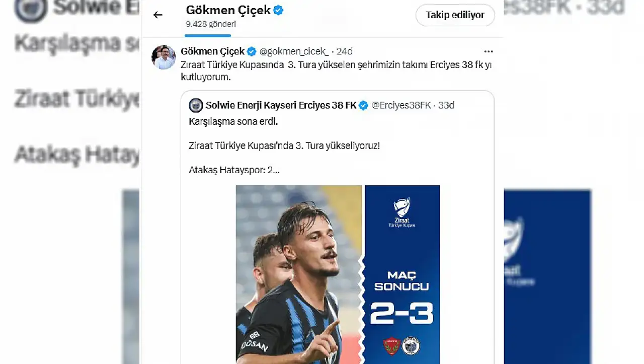The image size is (644, 364).
Task: Click the Solwie Enerji Kayseri Erciyes 38 FK name
Action: (x=281, y=105)
